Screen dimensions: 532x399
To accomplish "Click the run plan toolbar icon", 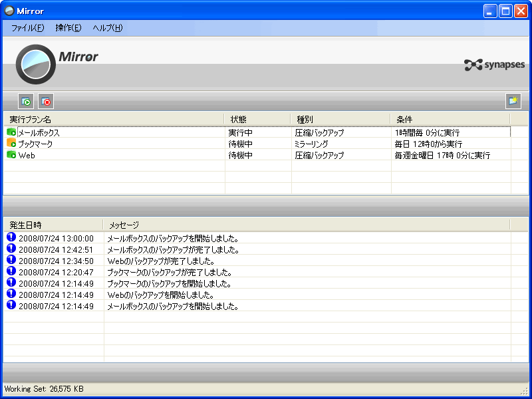I will coord(26,101).
